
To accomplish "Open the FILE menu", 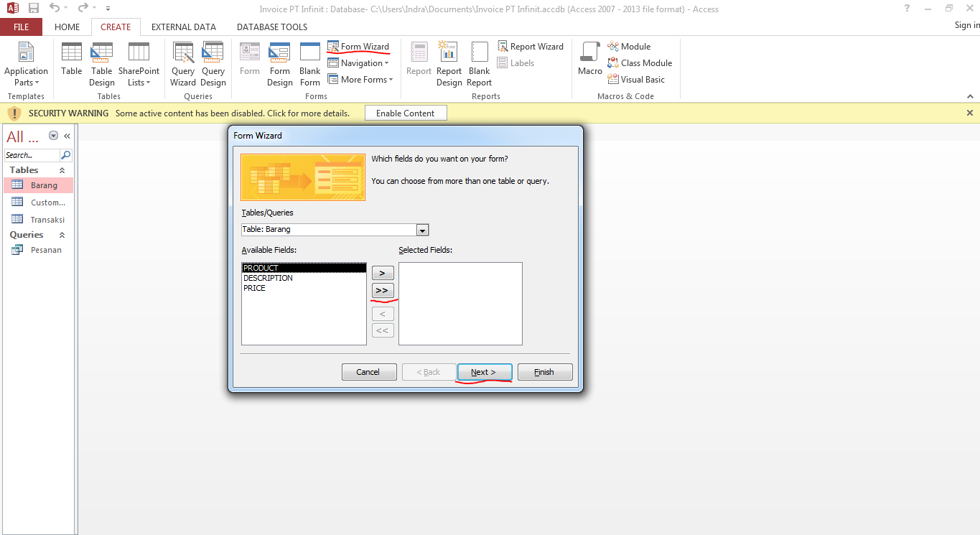I will coord(21,26).
